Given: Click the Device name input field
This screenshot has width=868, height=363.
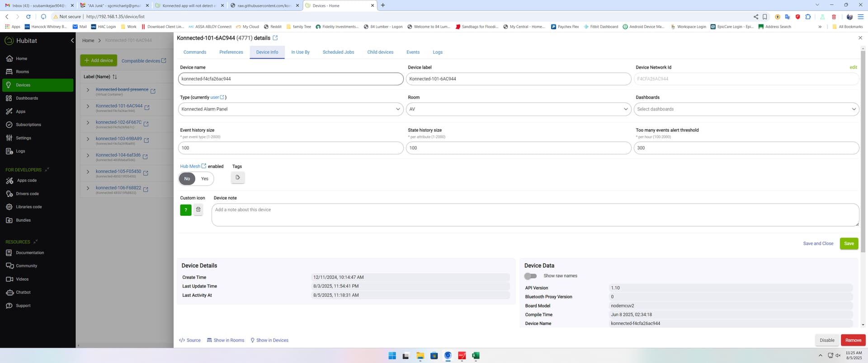Looking at the screenshot, I should pyautogui.click(x=291, y=79).
